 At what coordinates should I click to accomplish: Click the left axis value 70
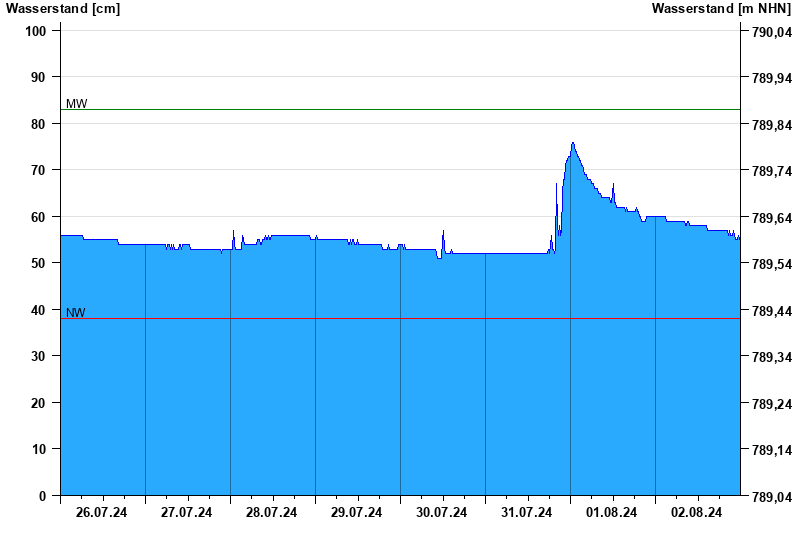pos(39,170)
